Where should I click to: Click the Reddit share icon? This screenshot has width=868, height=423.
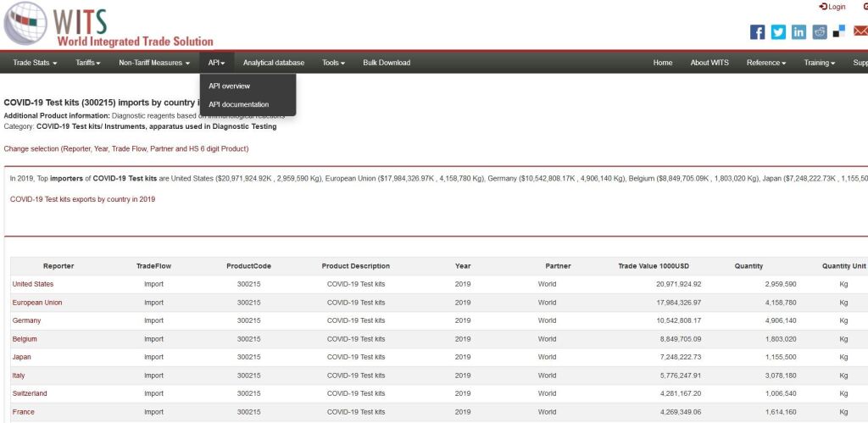pyautogui.click(x=820, y=32)
